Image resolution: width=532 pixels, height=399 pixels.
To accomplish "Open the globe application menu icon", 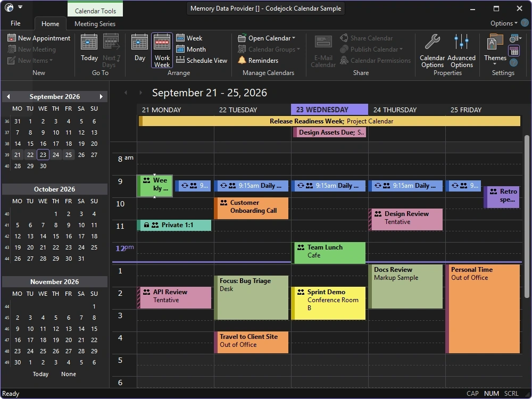I will click(x=9, y=7).
